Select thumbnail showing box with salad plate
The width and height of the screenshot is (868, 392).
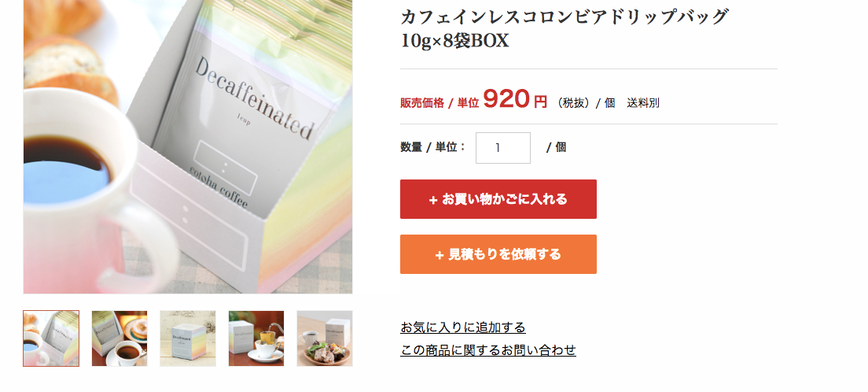point(325,338)
